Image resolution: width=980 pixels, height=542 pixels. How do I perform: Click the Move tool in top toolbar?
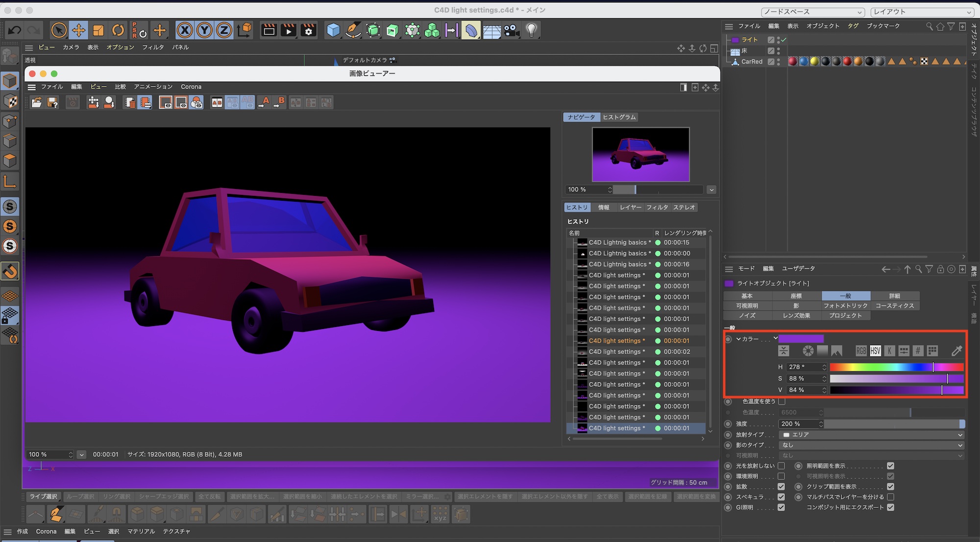[78, 30]
